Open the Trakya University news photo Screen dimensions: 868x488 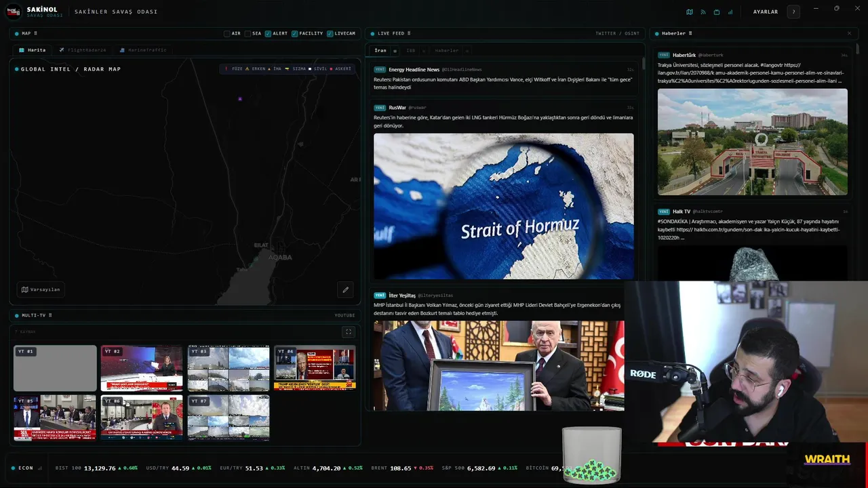click(753, 142)
